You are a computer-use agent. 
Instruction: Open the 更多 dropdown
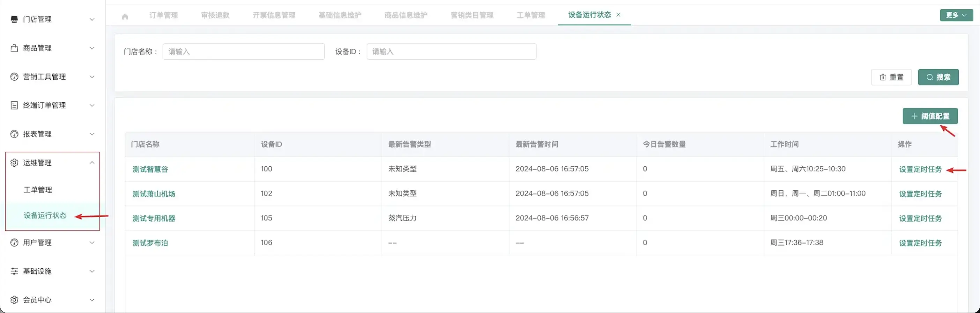(x=956, y=15)
